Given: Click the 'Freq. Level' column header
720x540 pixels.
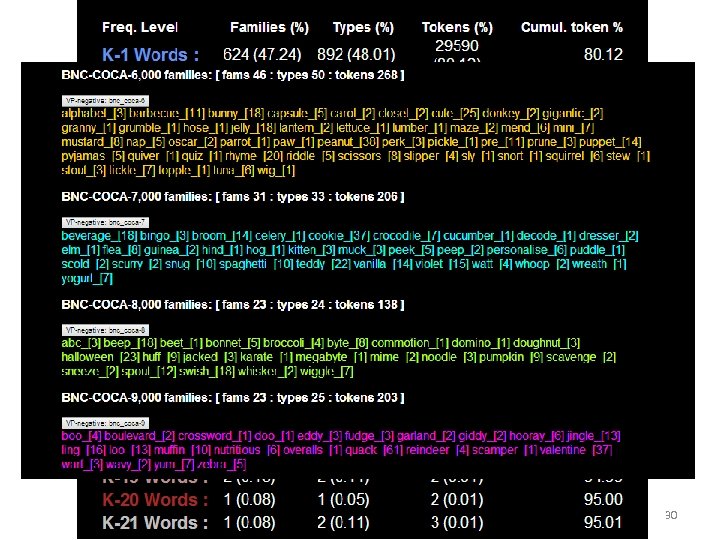Looking at the screenshot, I should 140,27.
